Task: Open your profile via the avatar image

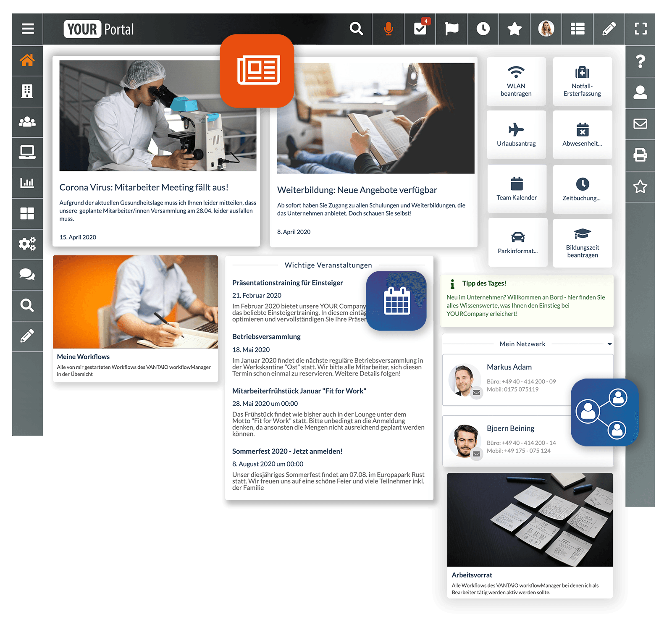Action: (546, 29)
